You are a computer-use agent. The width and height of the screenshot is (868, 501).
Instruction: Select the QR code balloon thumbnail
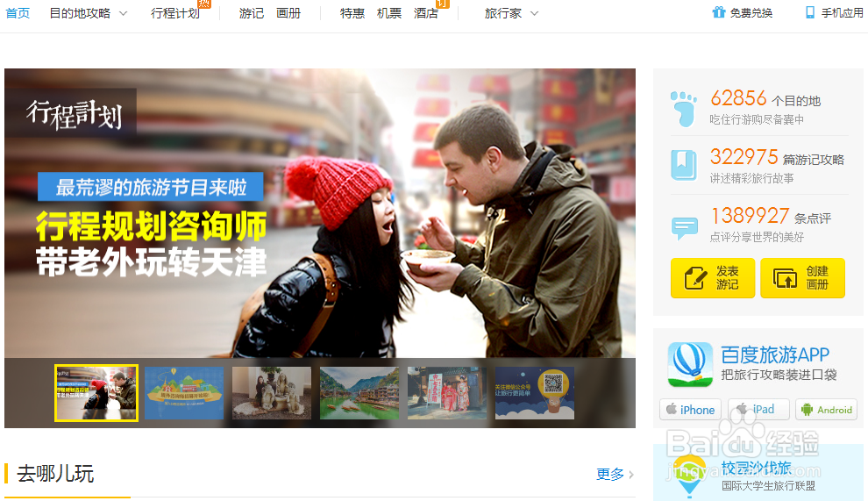click(x=535, y=393)
